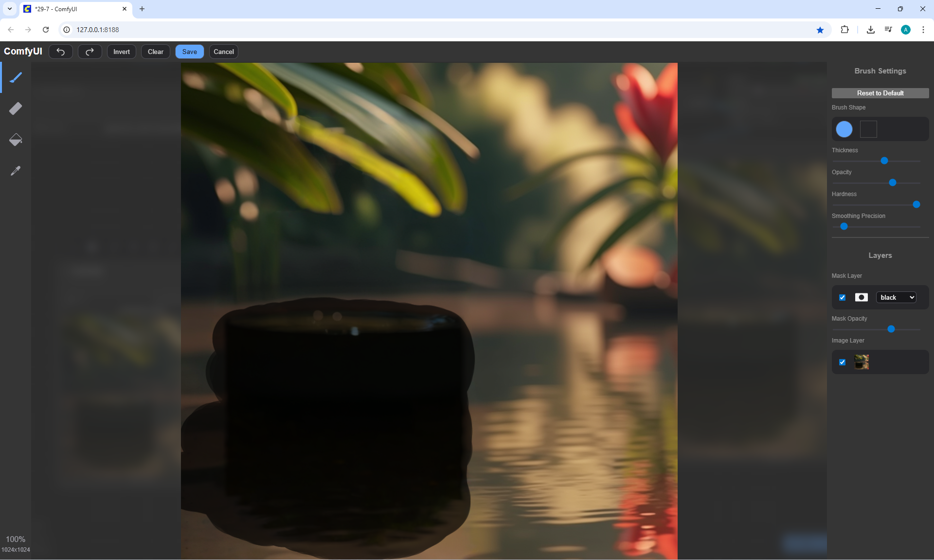Click the Invert button
Image resolution: width=934 pixels, height=560 pixels.
coord(121,52)
